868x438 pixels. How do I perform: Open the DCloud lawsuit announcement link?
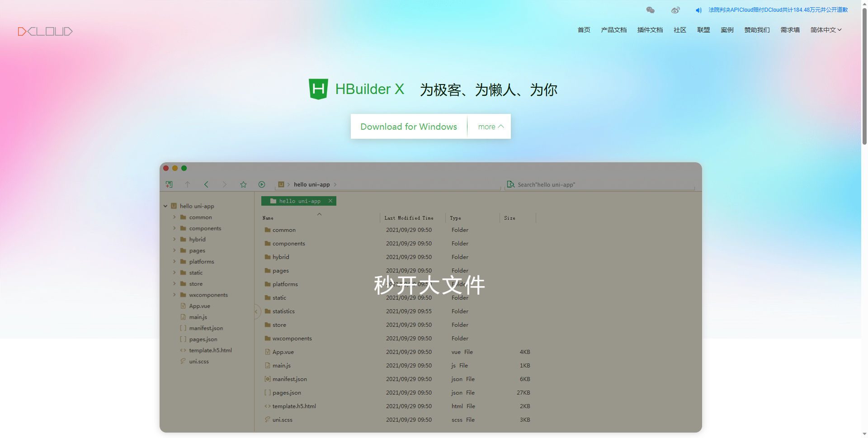(x=777, y=9)
